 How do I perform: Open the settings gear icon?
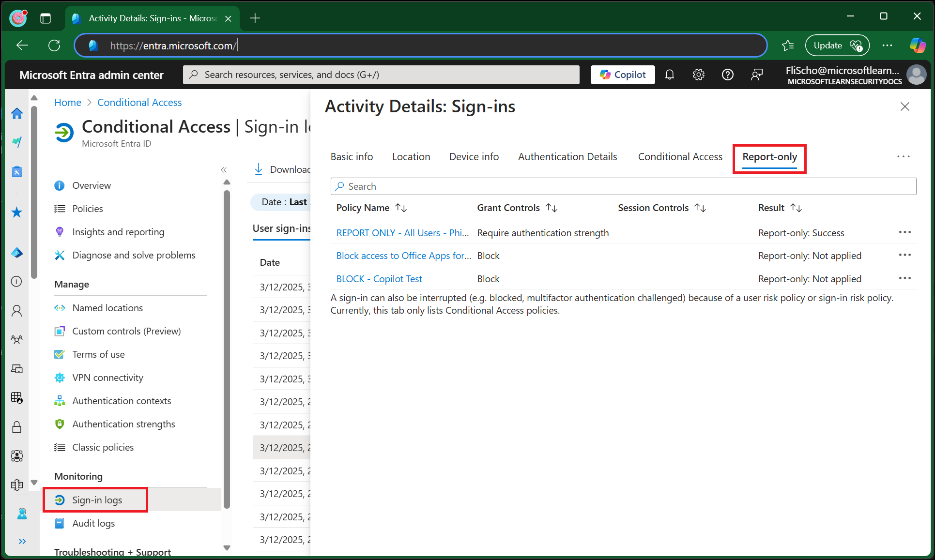(x=699, y=75)
